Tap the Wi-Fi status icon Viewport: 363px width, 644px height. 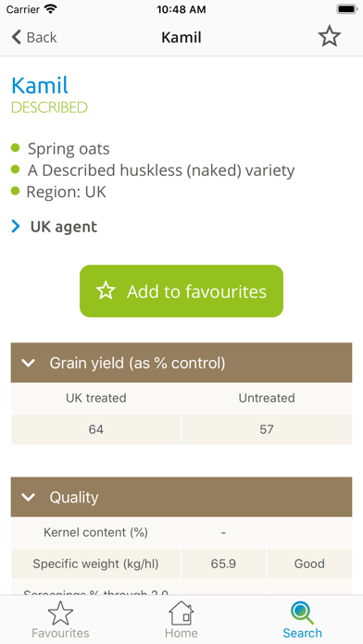[x=51, y=9]
